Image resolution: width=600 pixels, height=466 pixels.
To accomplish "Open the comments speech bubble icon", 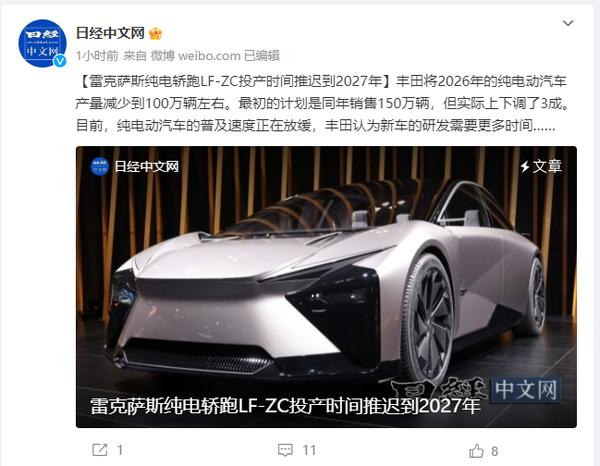I will [x=285, y=450].
